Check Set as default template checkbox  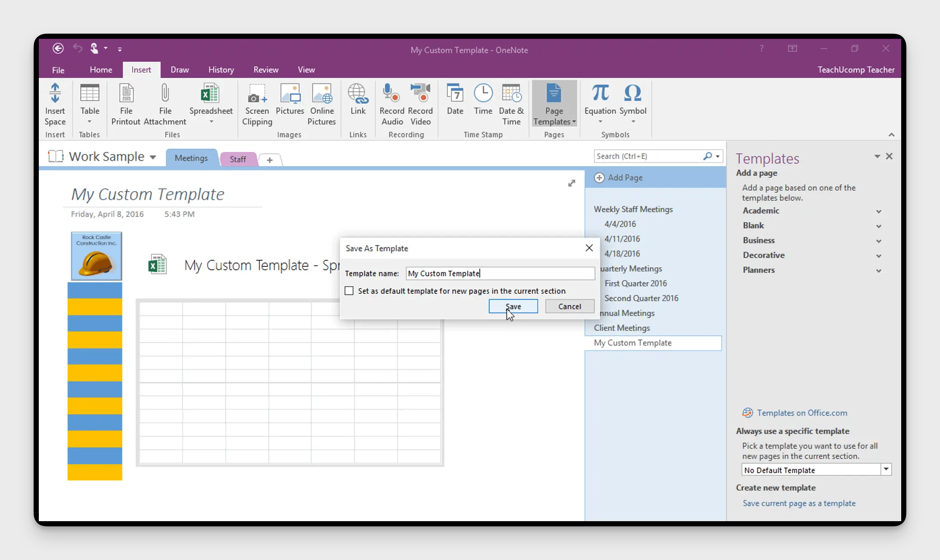pos(349,291)
